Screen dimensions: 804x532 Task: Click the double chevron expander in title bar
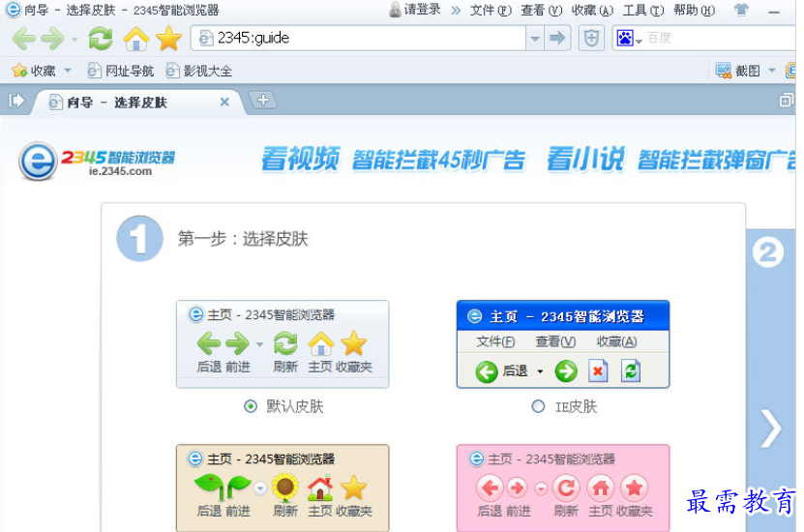456,11
